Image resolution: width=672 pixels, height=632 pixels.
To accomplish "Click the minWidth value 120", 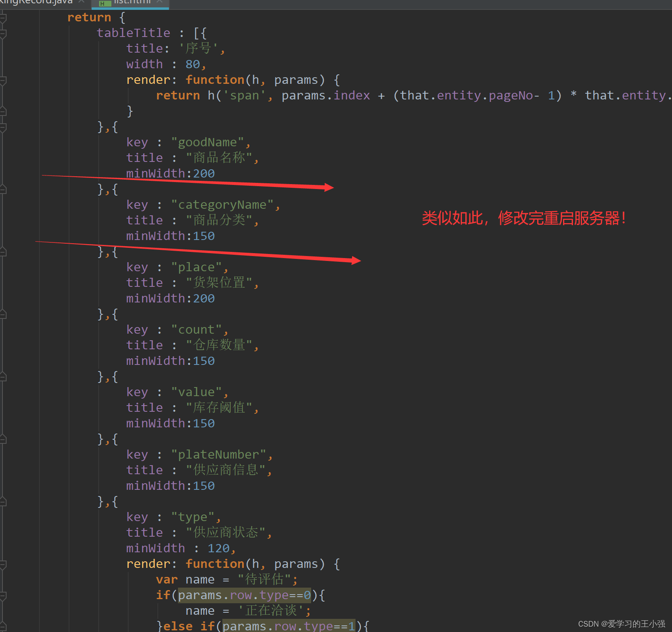I will [218, 548].
